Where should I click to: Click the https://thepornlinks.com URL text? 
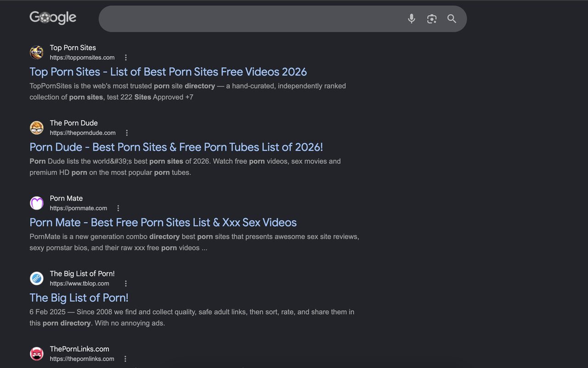pyautogui.click(x=82, y=359)
